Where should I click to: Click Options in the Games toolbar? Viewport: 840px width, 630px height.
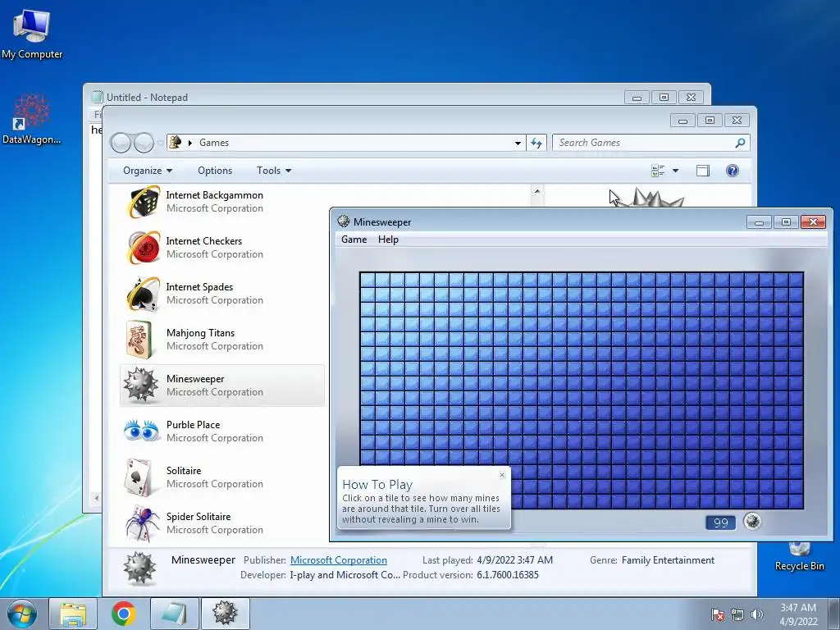point(215,171)
